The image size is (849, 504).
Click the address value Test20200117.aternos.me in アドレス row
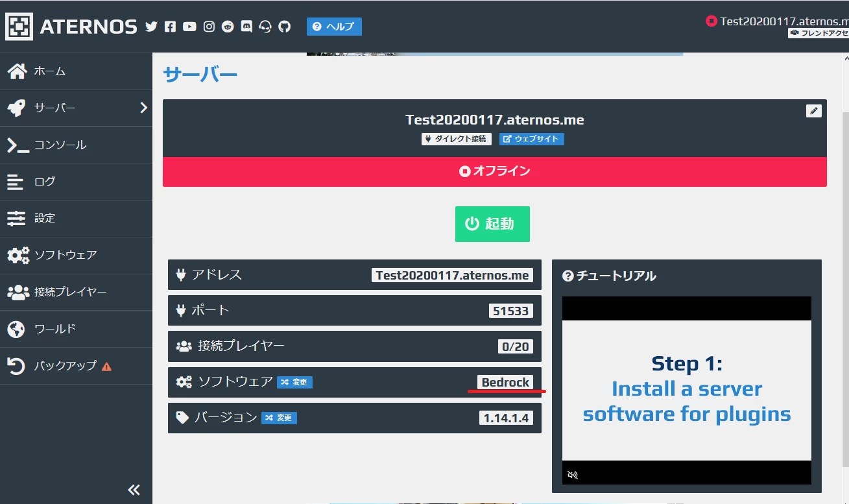tap(452, 275)
